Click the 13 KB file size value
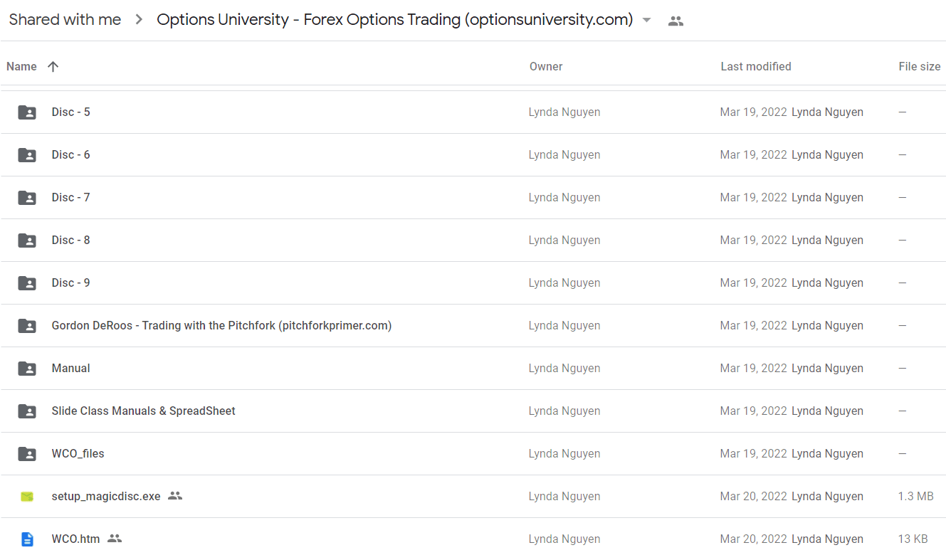This screenshot has width=946, height=560. [x=913, y=539]
